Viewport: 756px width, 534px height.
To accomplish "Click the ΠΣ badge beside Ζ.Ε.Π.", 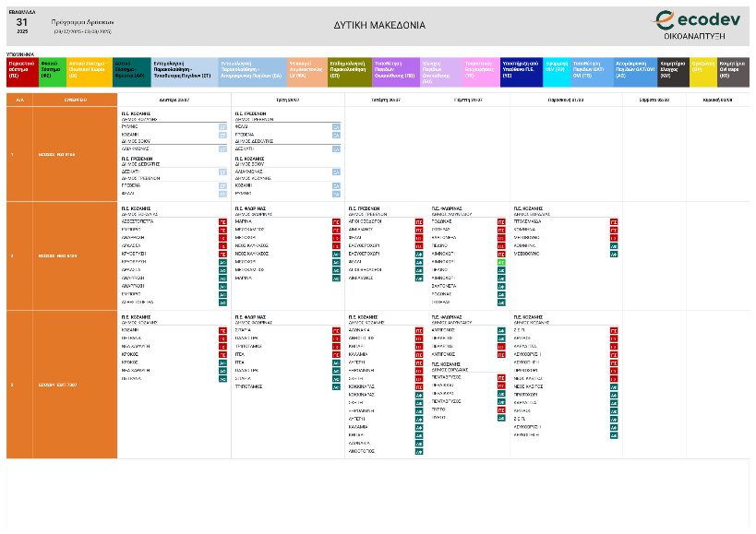I will pyautogui.click(x=614, y=331).
